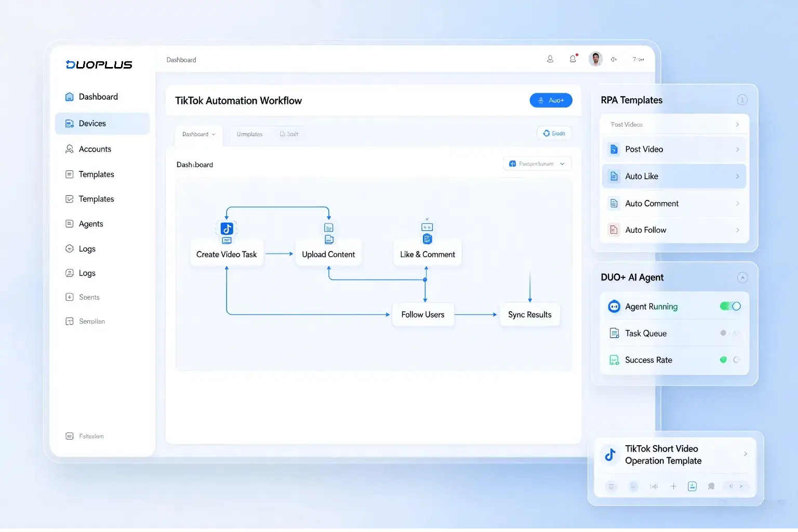
Task: Click the blue Auo+ button
Action: tap(551, 100)
